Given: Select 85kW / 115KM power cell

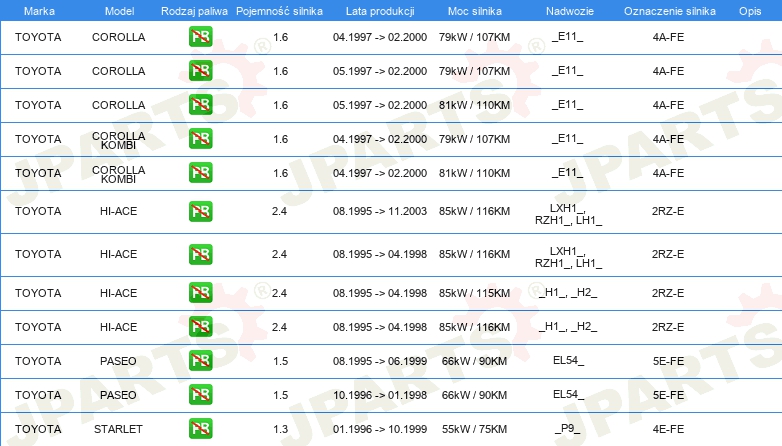Looking at the screenshot, I should (x=474, y=293).
